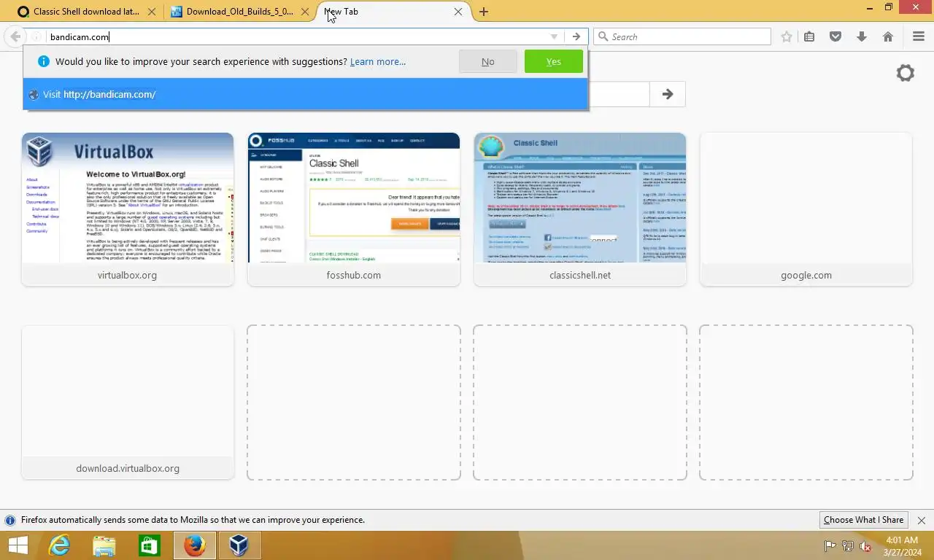The image size is (934, 560).
Task: Open Internet Explorer from taskbar
Action: pyautogui.click(x=59, y=545)
